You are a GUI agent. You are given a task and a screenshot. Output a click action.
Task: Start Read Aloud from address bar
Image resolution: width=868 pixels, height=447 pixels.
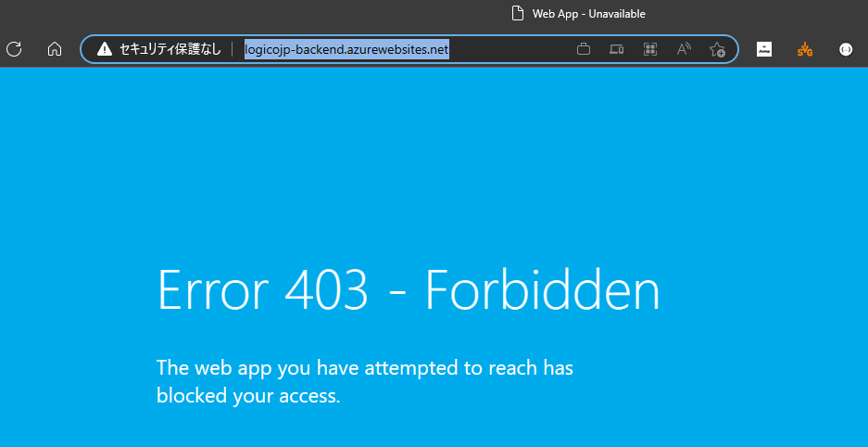tap(684, 49)
